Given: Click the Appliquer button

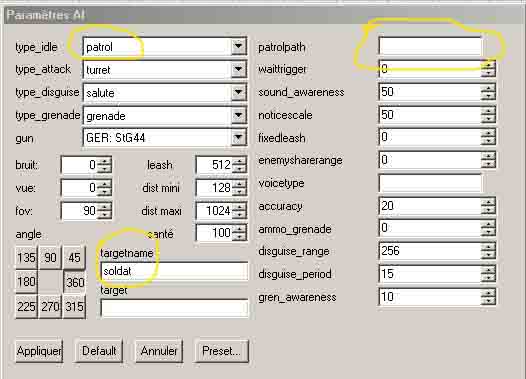Looking at the screenshot, I should (x=39, y=351).
